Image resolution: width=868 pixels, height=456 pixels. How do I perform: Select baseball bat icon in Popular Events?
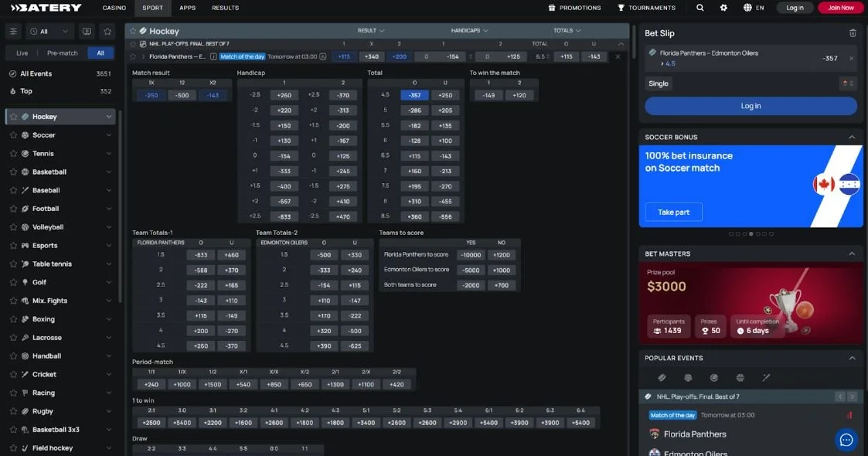tap(766, 378)
